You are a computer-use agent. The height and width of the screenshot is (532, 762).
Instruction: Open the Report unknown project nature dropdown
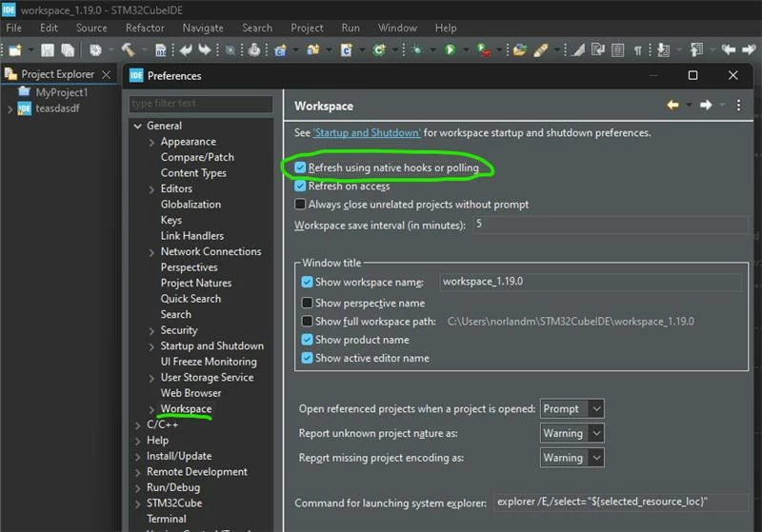pos(572,433)
